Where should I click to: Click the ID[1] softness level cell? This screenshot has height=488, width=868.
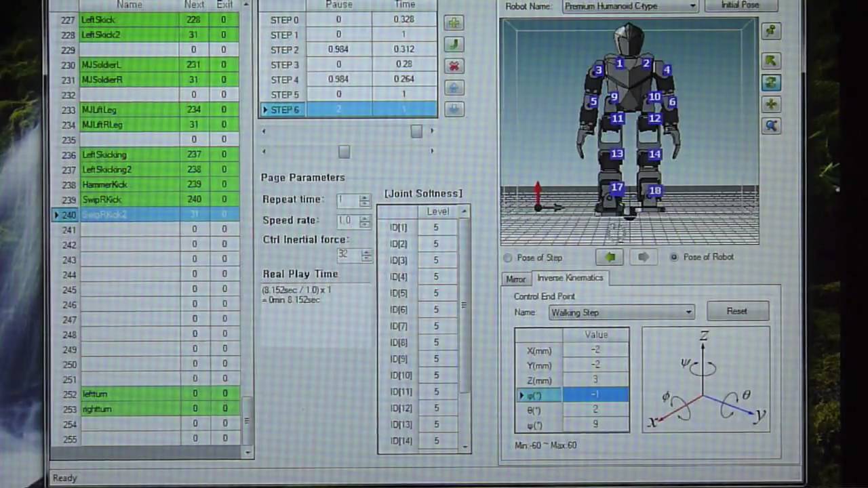pyautogui.click(x=437, y=228)
